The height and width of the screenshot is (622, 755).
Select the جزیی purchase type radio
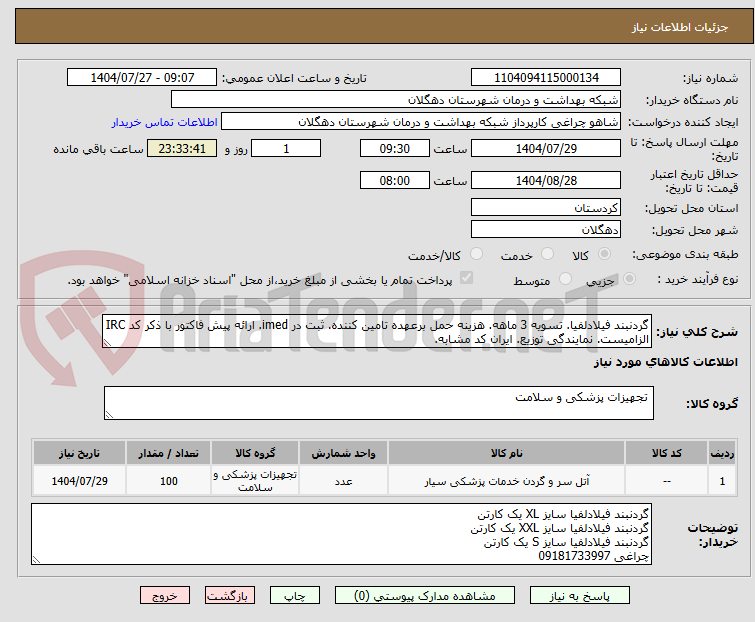pyautogui.click(x=629, y=279)
